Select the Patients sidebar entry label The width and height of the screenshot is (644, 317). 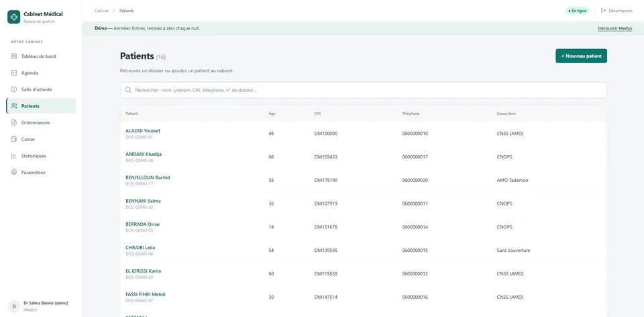[x=30, y=106]
